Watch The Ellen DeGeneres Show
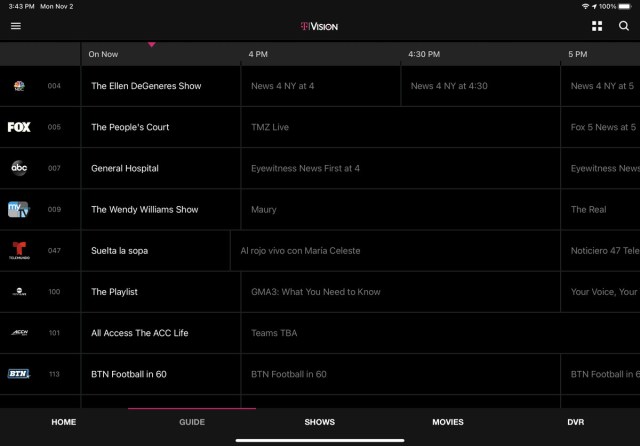Screen dimensions: 640x446 (x=161, y=86)
